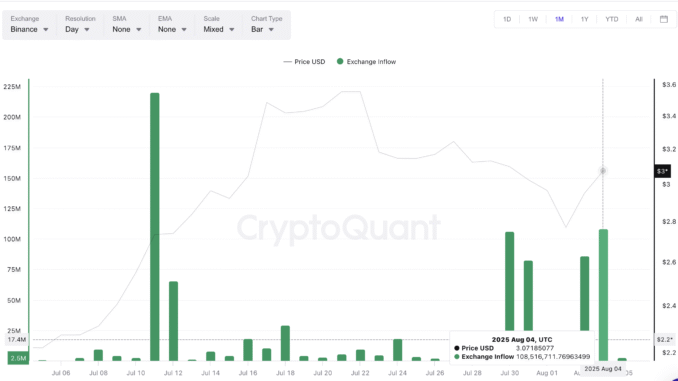The height and width of the screenshot is (381, 678).
Task: Click the inflow bar at Aug 03
Action: coord(584,294)
